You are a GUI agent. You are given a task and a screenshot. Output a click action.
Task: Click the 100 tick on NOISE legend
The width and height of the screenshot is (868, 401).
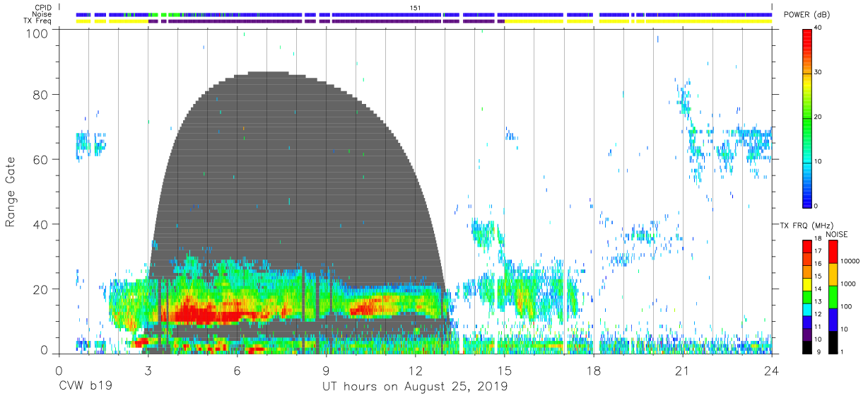click(x=847, y=306)
